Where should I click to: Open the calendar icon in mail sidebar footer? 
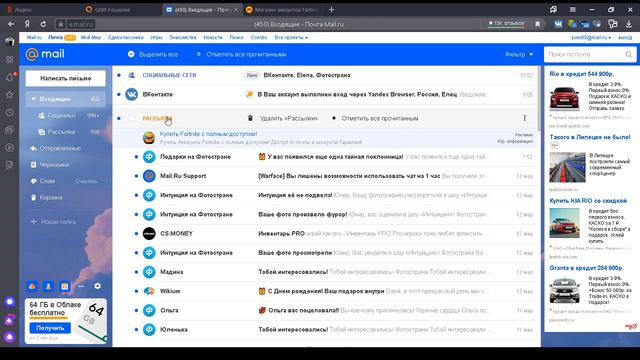pyautogui.click(x=64, y=287)
